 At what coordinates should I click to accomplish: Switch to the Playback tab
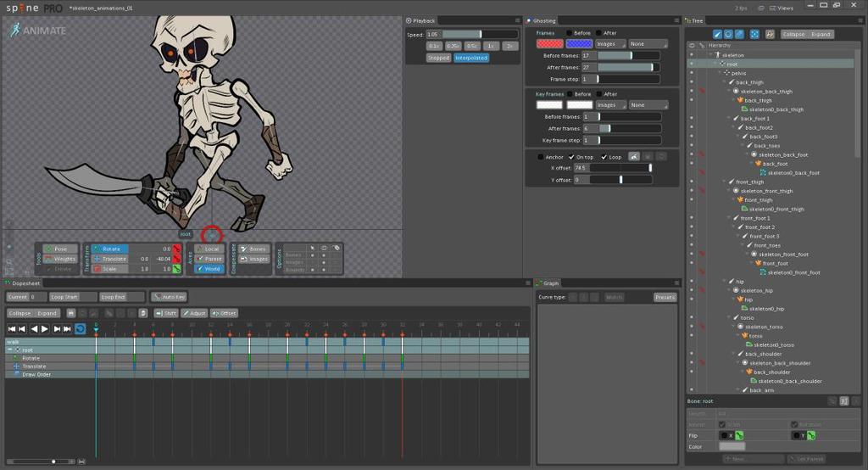coord(420,20)
